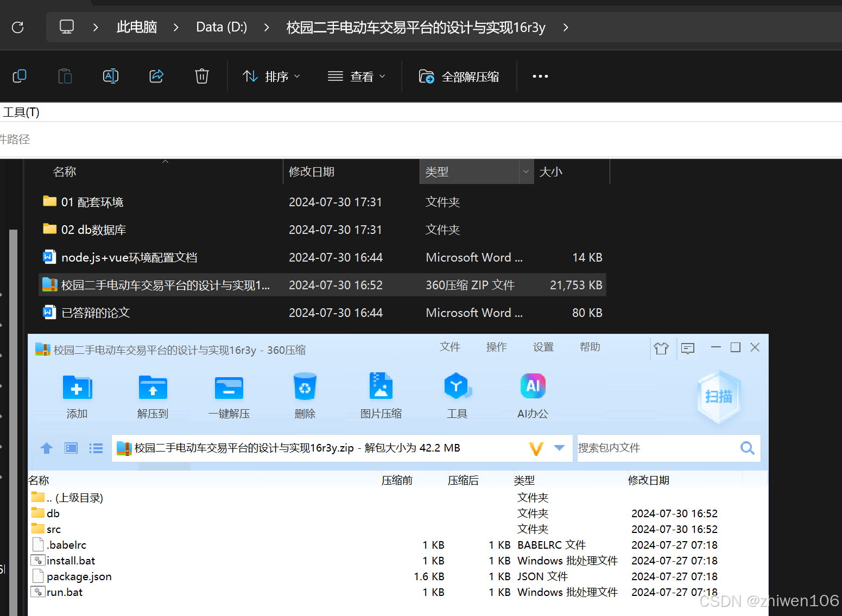This screenshot has height=616, width=842.
Task: Expand chevron after 此电脑 breadcrumb
Action: pos(176,27)
